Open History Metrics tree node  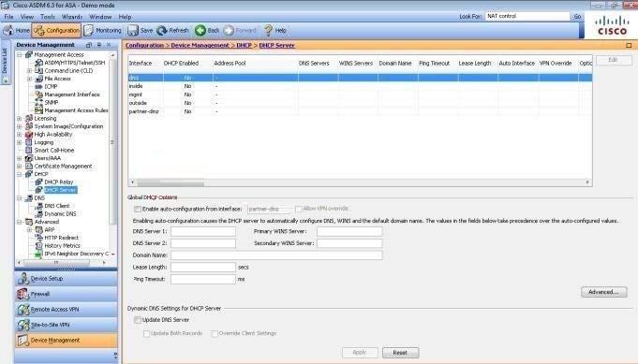pos(62,246)
